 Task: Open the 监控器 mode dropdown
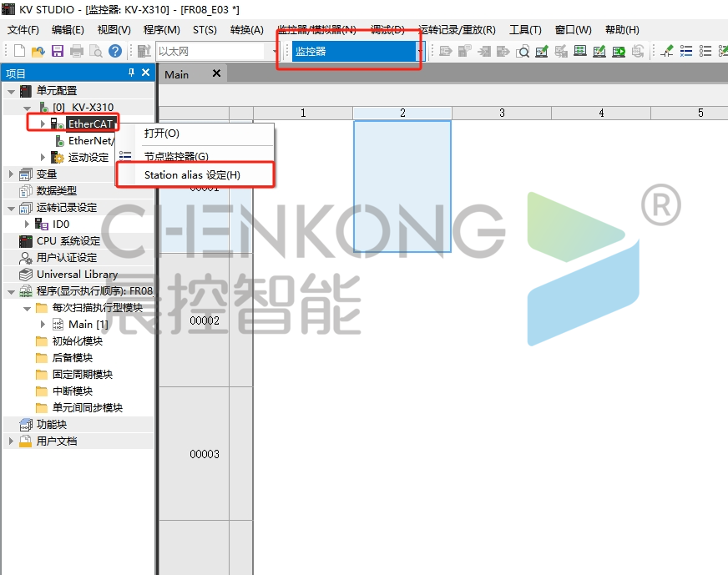(x=420, y=51)
